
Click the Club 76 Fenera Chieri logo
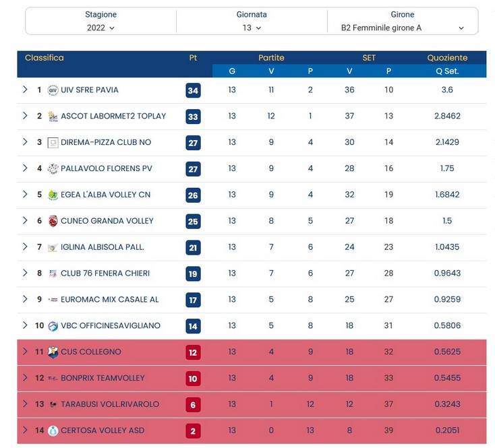tap(53, 274)
